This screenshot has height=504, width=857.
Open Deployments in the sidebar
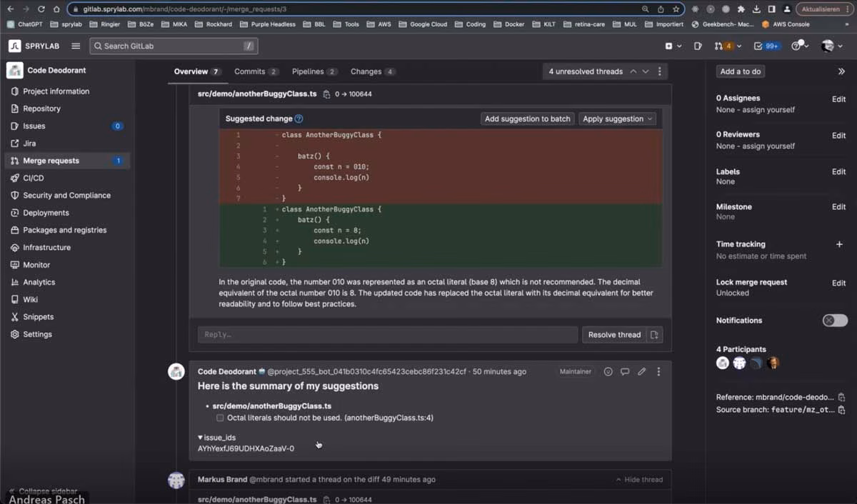tap(46, 213)
